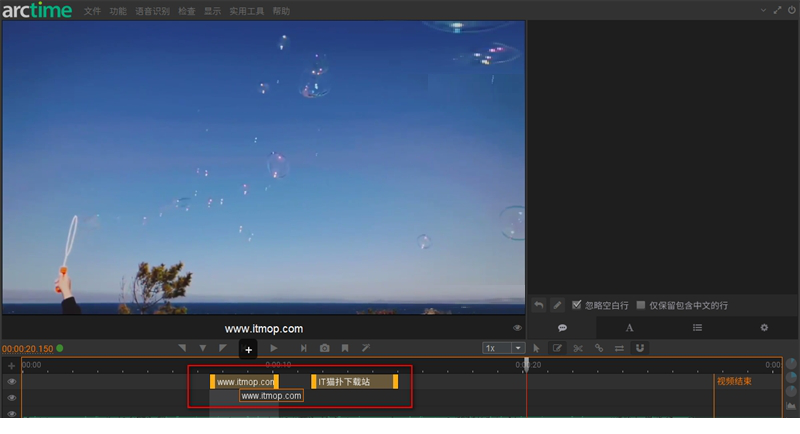Click the chain link tool icon
This screenshot has height=434, width=800.
coord(599,348)
